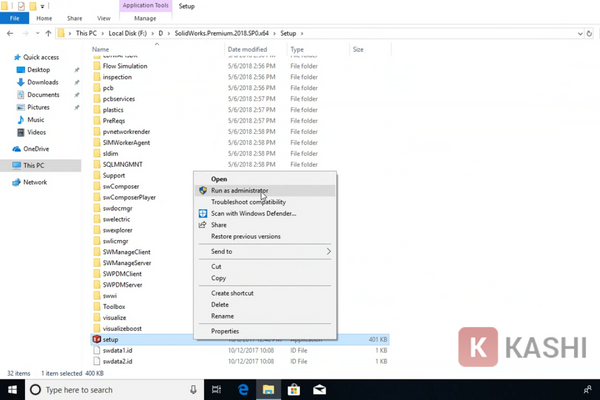Open the Windows Start menu
Screen dimensions: 600x400
pyautogui.click(x=12, y=390)
